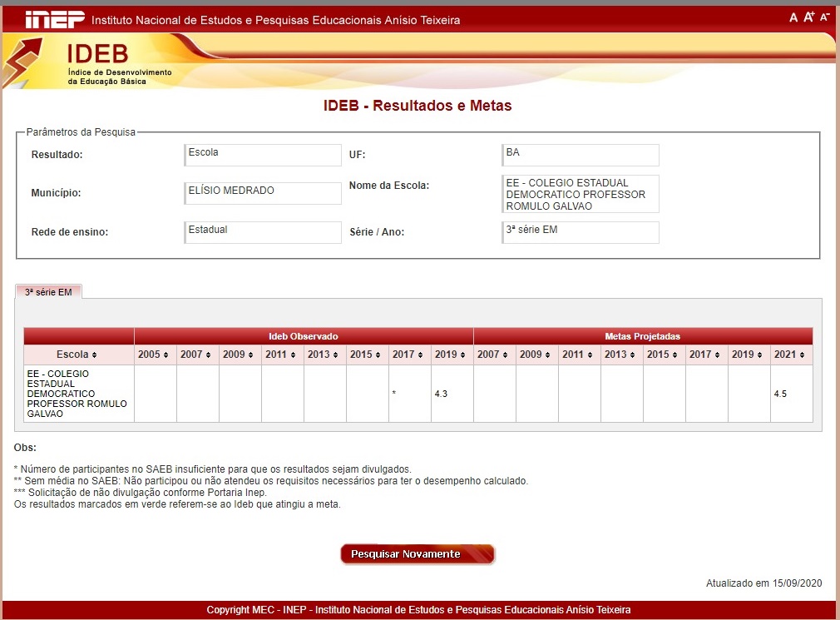Screen dimensions: 840x620
Task: Click the Portaria Inep non-disclosure note
Action: click(141, 493)
